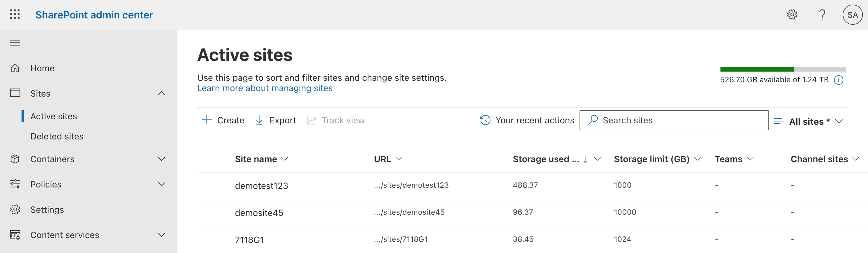Click Create to add a new site
The image size is (868, 253).
tap(223, 120)
